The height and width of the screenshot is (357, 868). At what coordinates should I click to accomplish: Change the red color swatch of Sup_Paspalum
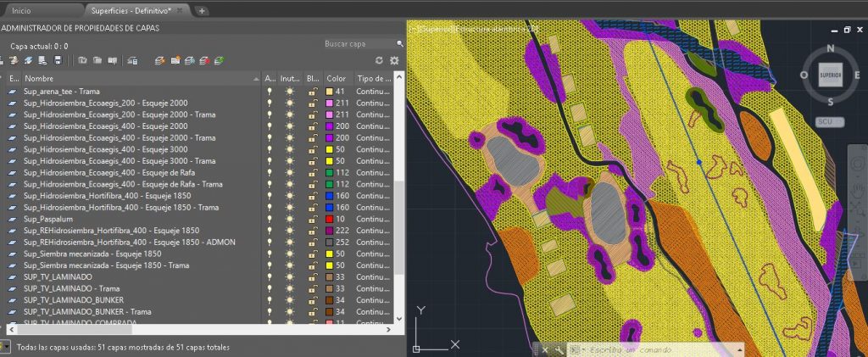(329, 219)
